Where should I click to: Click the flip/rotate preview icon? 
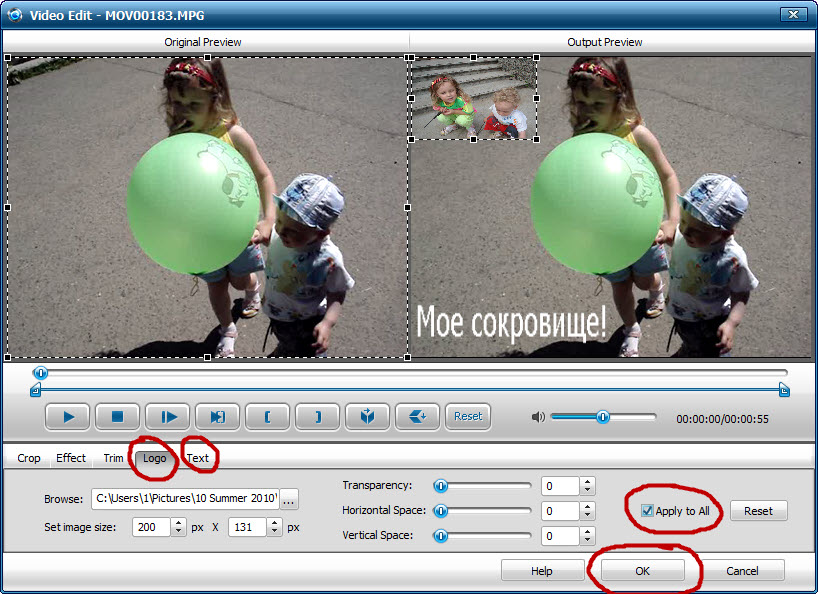(419, 417)
